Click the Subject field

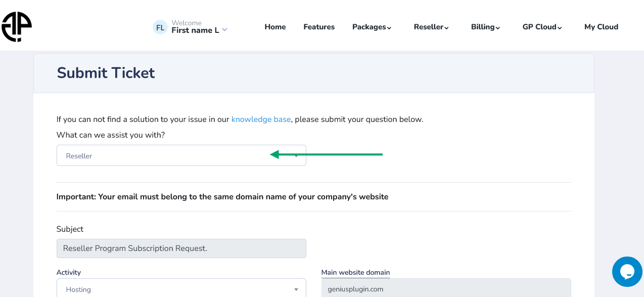click(181, 248)
